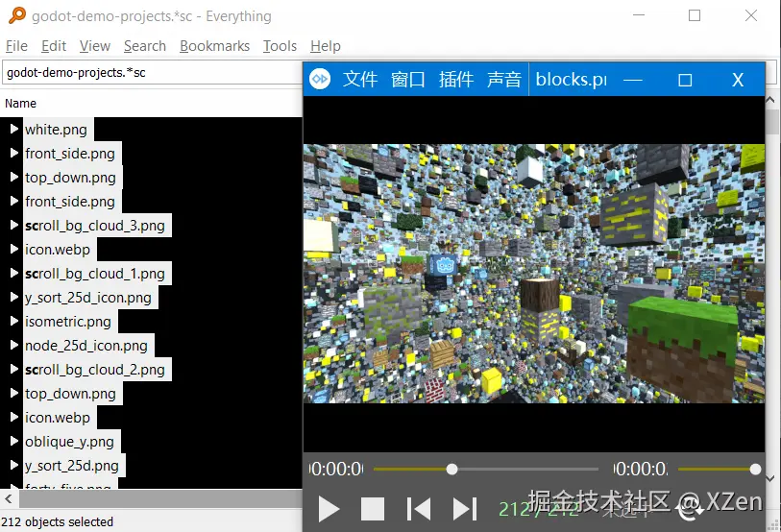The image size is (781, 532).
Task: Open the Help menu in Everything
Action: [326, 46]
